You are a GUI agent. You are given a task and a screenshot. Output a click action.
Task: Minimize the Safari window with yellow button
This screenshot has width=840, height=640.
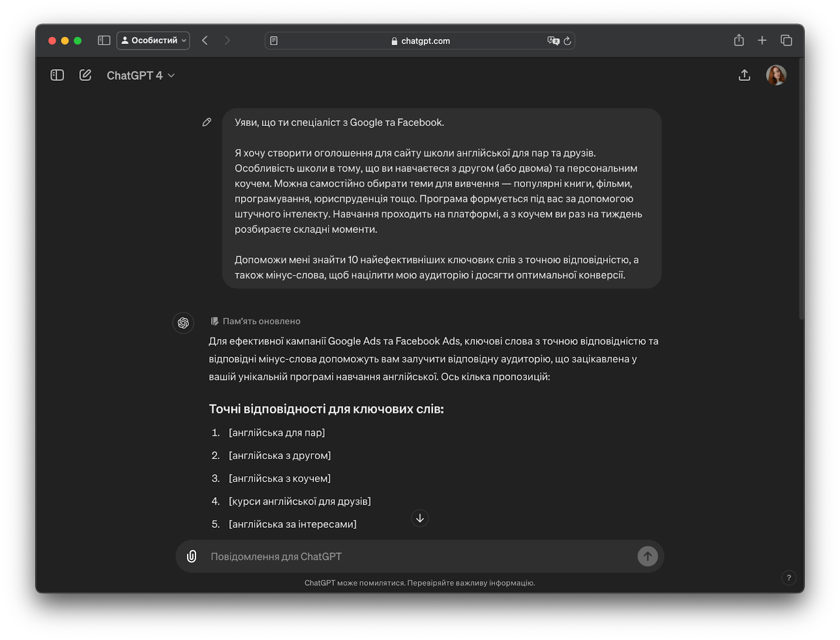pos(65,40)
